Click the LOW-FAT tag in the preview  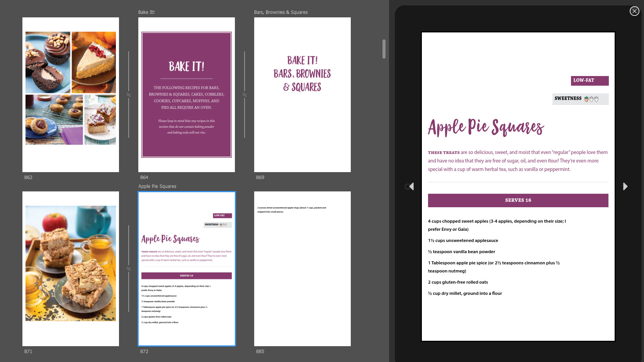tap(589, 81)
